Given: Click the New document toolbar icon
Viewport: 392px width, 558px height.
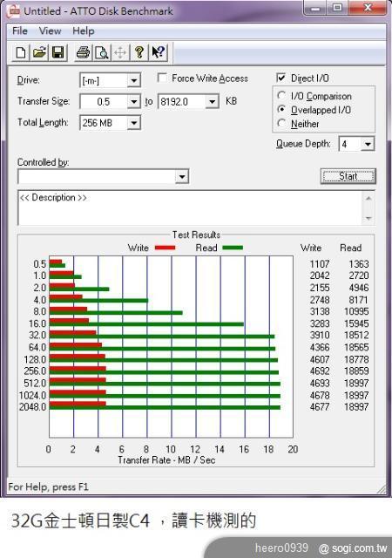Looking at the screenshot, I should (21, 52).
